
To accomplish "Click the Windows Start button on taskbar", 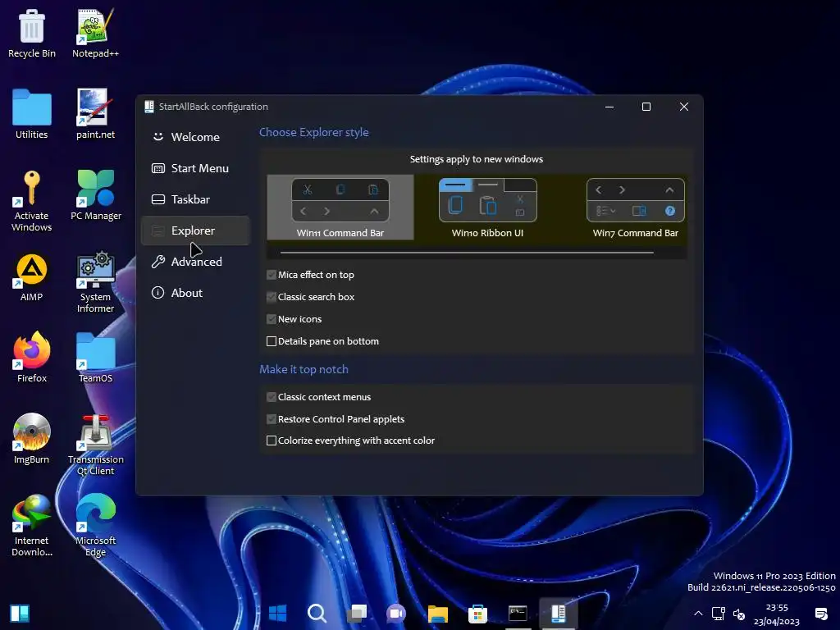I will 277,613.
